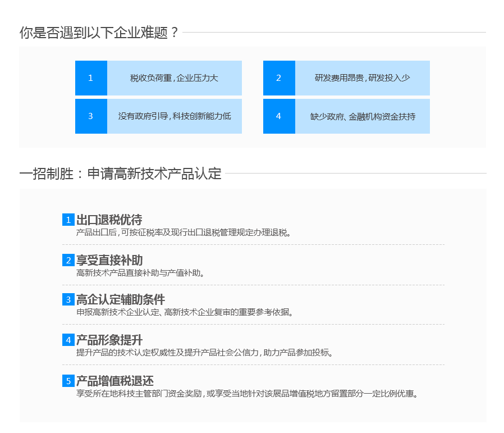
Task: Click badge 2 beside 享受直接补助
Action: coord(68,260)
